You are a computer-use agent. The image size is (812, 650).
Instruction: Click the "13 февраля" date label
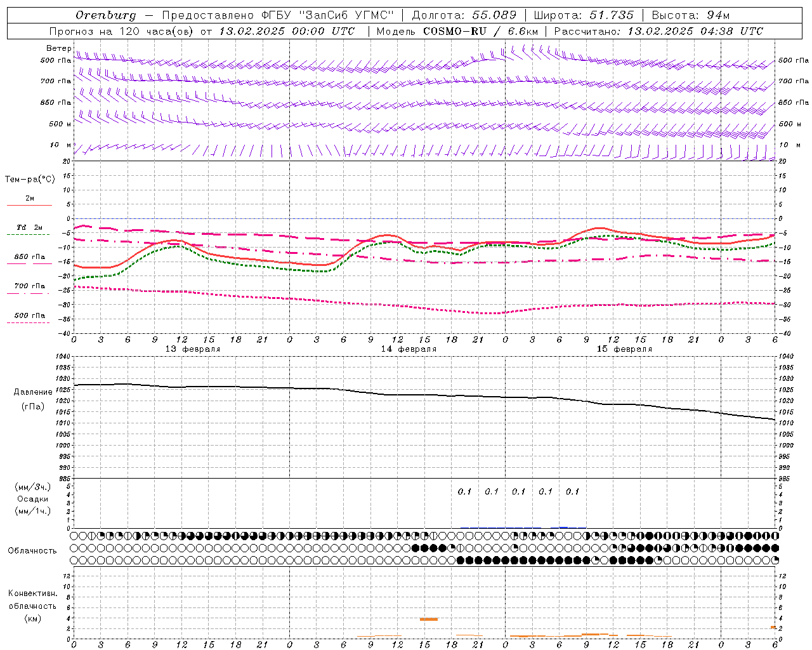193,349
